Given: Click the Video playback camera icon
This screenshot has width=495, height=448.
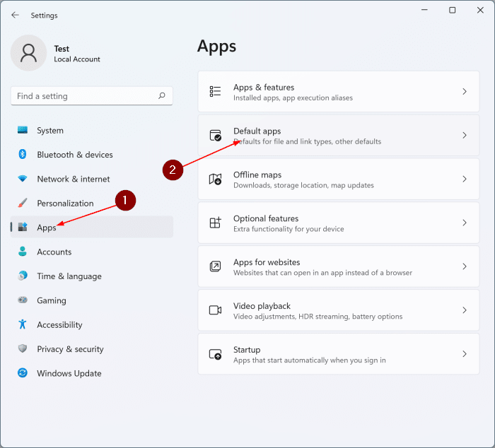Looking at the screenshot, I should (215, 310).
